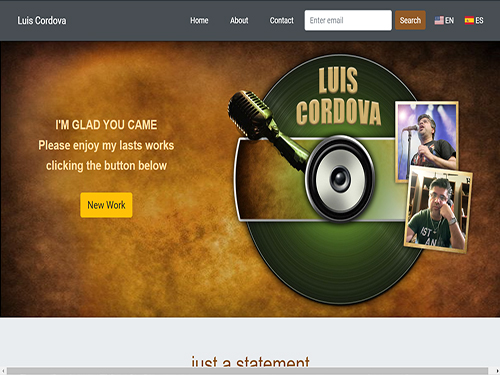Viewport: 500px width, 375px height.
Task: Switch language to EN
Action: tap(449, 20)
